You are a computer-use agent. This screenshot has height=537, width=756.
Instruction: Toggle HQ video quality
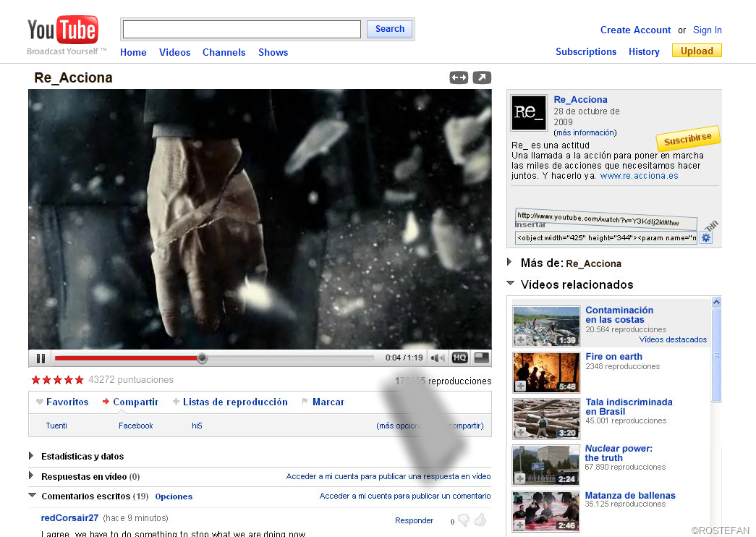459,358
